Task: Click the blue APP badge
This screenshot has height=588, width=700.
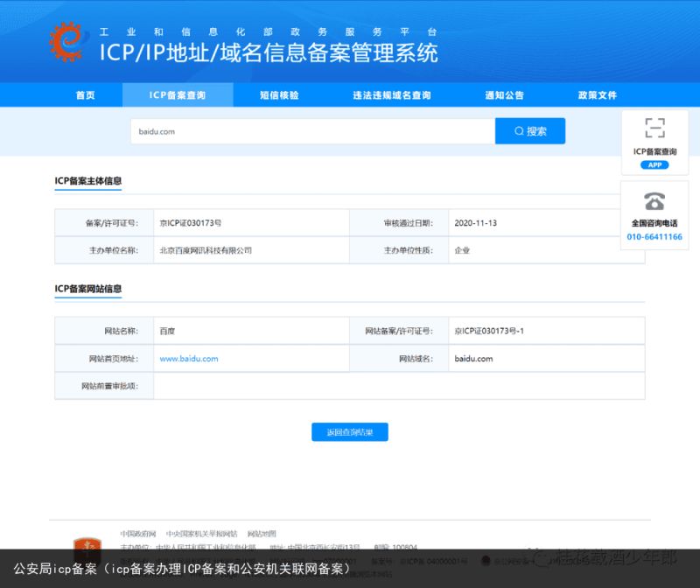Action: (654, 165)
